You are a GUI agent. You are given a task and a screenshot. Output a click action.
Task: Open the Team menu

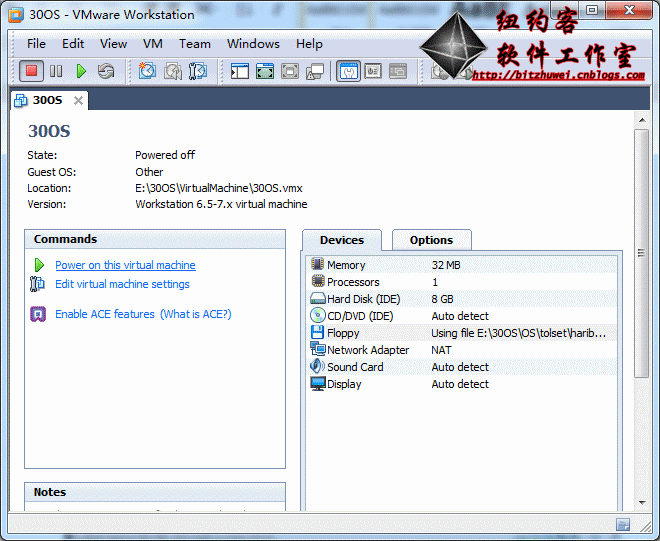point(194,44)
